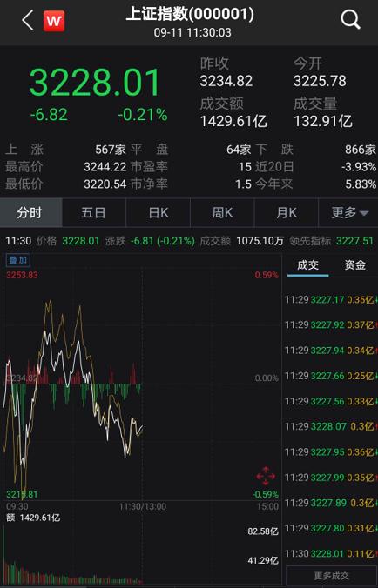Select trade row 11:30 3228.01
Screen dimensions: 378x588
pyautogui.click(x=330, y=553)
